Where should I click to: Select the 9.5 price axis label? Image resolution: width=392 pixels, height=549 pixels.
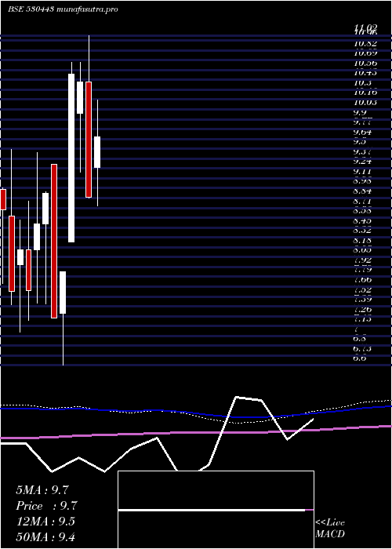point(360,142)
